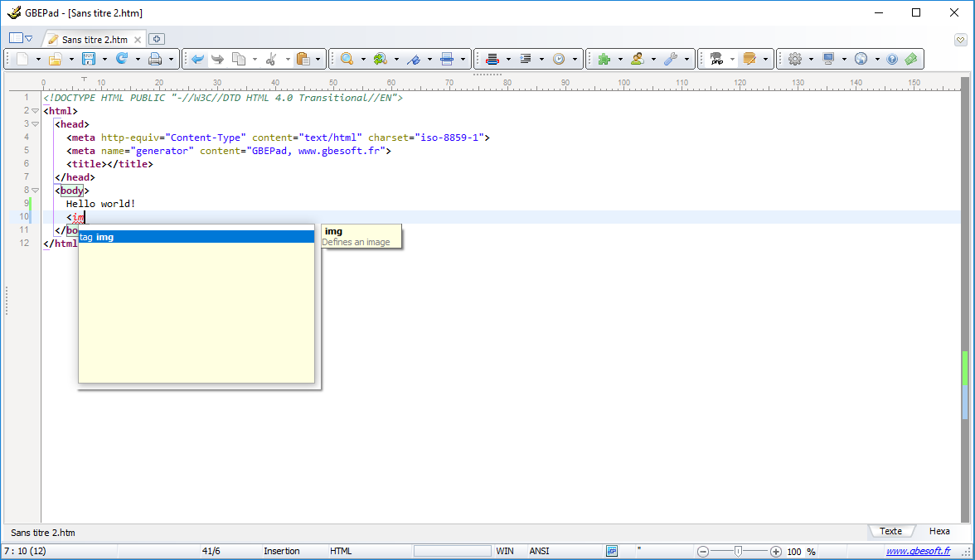Expand the side panel dropdown at top left
Screen dimensions: 975x560
point(28,39)
